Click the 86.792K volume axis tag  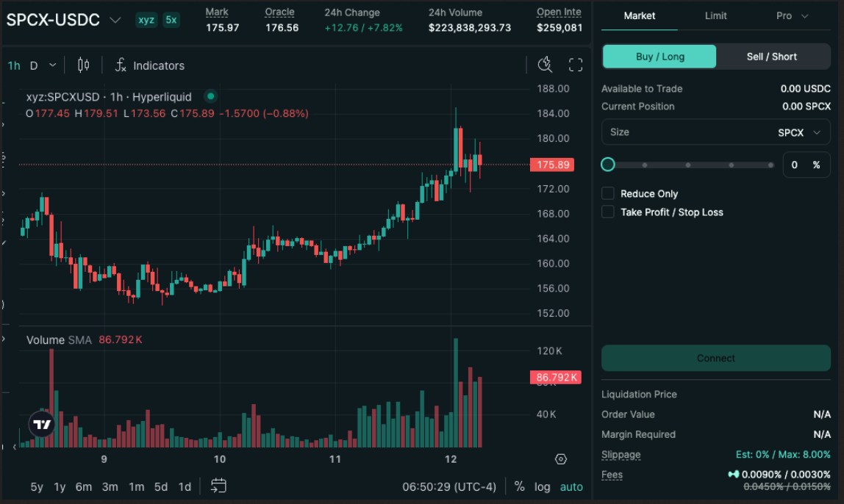click(556, 377)
